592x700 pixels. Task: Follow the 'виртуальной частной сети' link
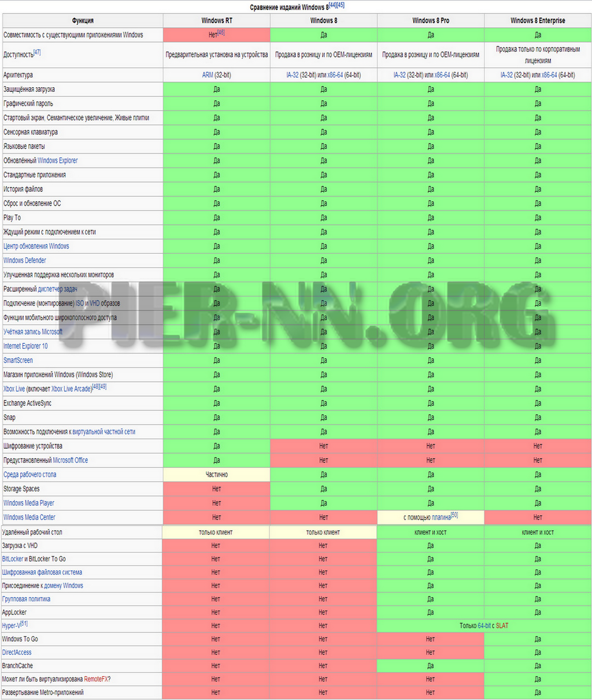[x=104, y=432]
